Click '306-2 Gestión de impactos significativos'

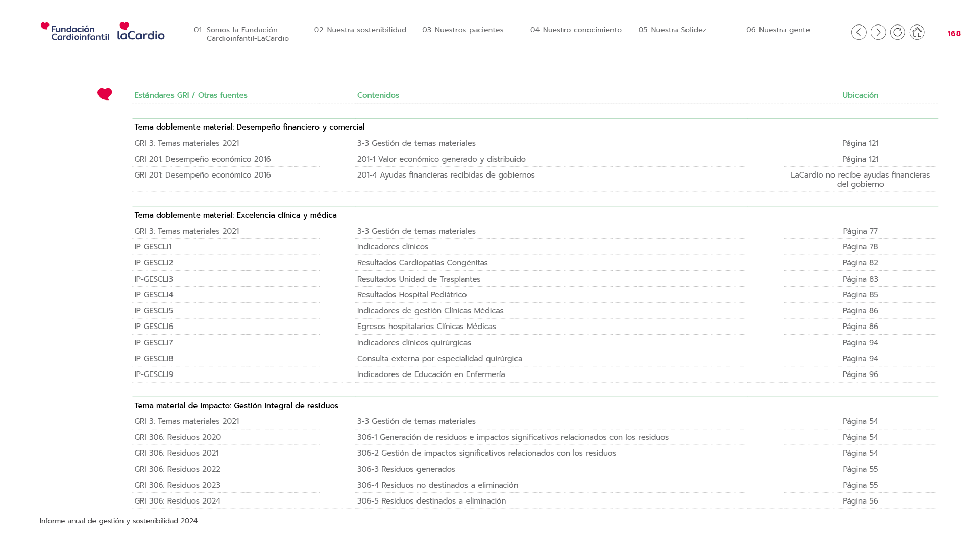click(x=486, y=453)
